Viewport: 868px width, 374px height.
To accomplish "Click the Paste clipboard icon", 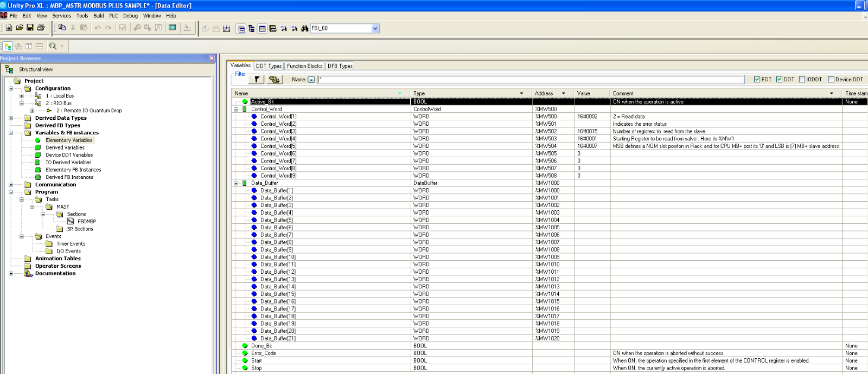I will (x=84, y=28).
